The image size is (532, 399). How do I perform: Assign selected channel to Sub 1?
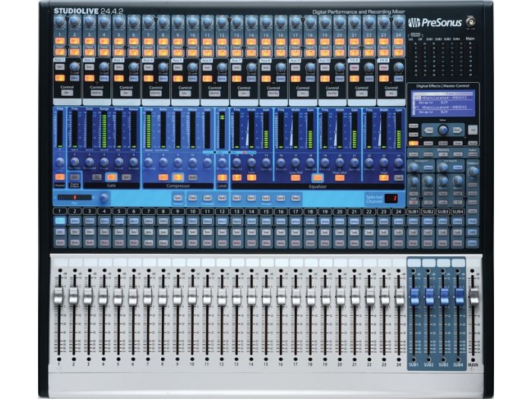pyautogui.click(x=236, y=198)
